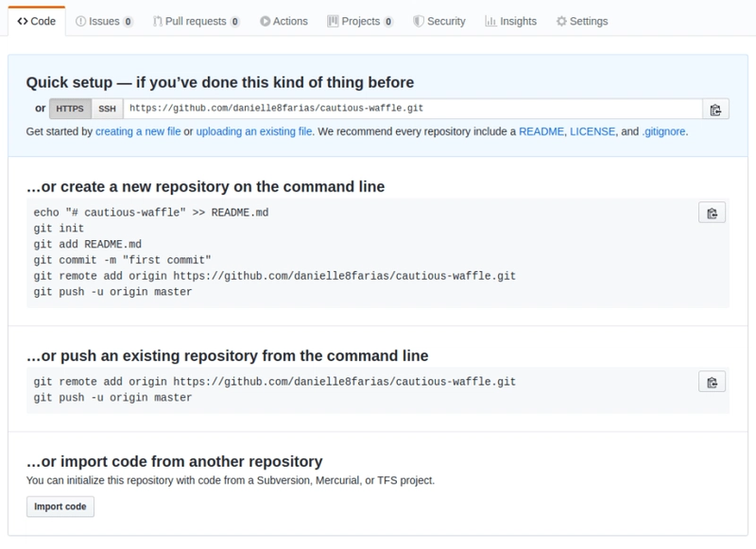The height and width of the screenshot is (549, 756).
Task: Click the repository URL text field
Action: pyautogui.click(x=412, y=109)
